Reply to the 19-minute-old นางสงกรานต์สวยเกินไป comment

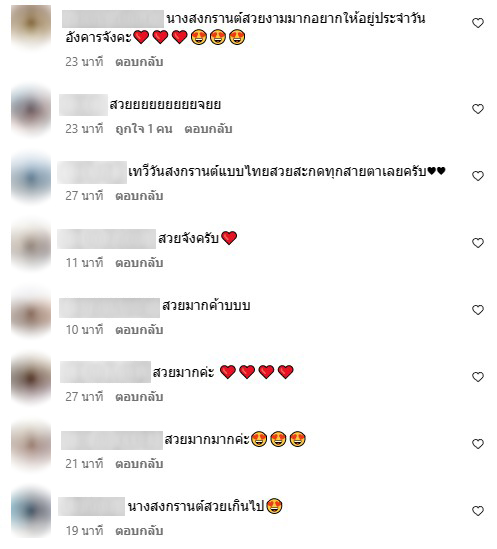(139, 531)
